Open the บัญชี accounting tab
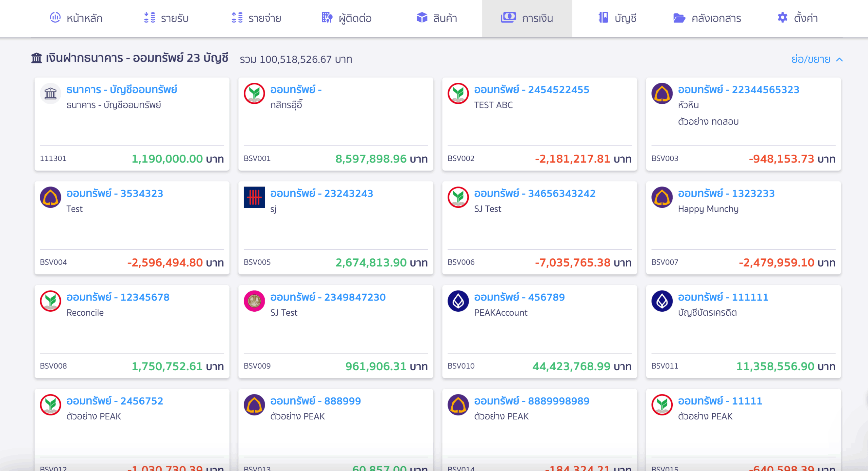The height and width of the screenshot is (471, 868). (x=617, y=18)
